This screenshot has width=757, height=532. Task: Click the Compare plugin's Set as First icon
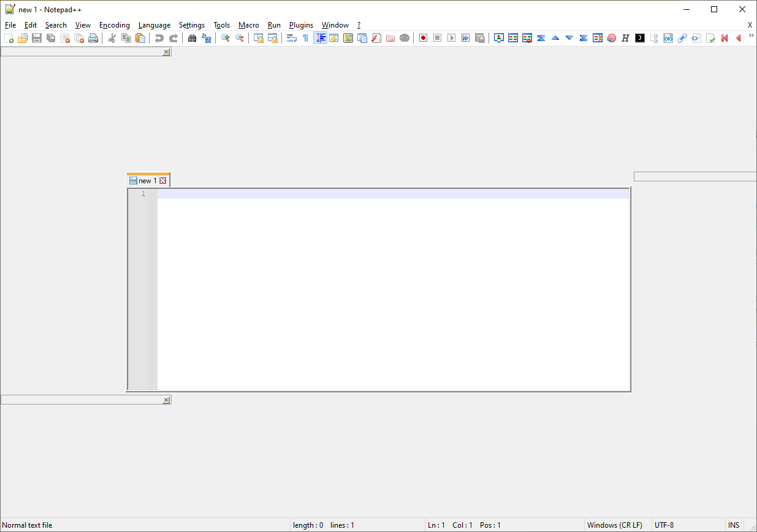499,38
